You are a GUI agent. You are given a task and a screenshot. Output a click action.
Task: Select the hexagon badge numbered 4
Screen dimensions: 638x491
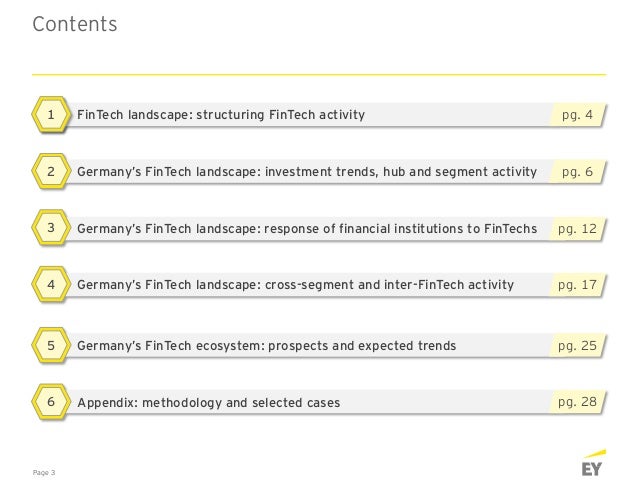tap(50, 284)
